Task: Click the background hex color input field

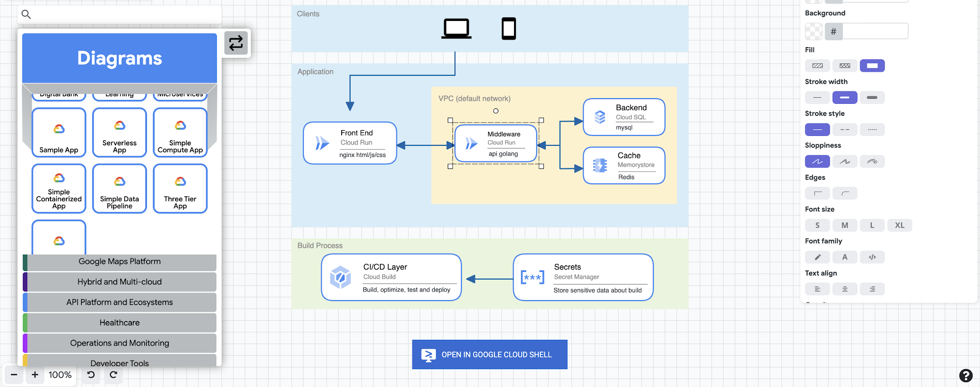Action: point(875,32)
